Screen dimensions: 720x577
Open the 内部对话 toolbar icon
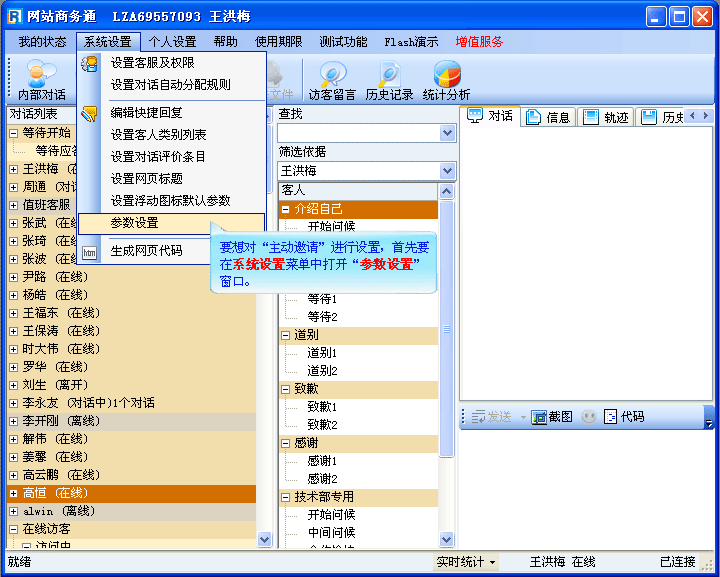(x=41, y=80)
